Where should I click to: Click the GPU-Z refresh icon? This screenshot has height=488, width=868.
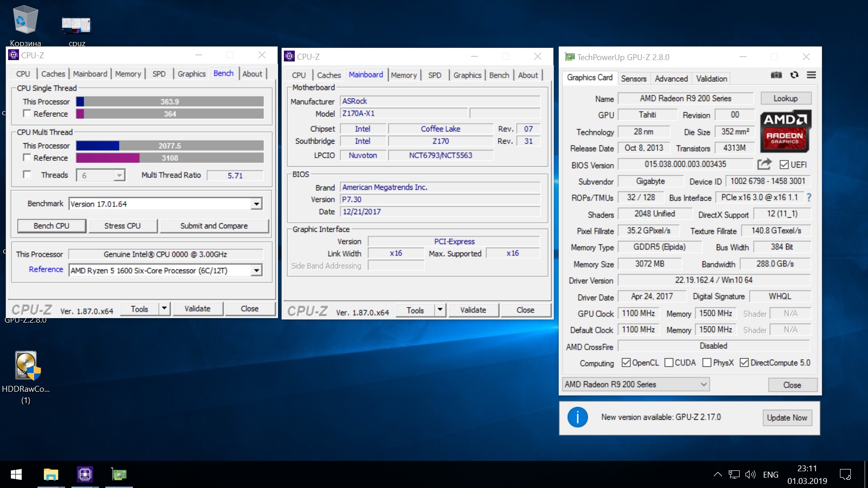pos(794,75)
